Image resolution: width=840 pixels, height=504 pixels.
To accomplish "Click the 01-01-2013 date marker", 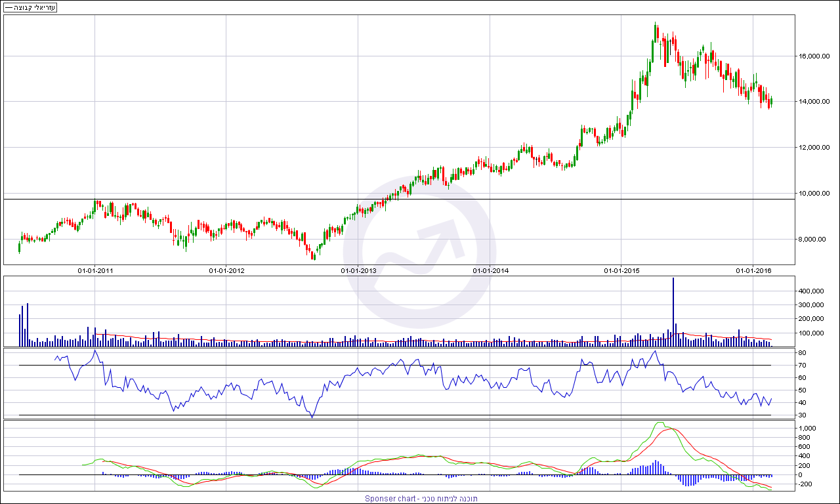I will [358, 270].
